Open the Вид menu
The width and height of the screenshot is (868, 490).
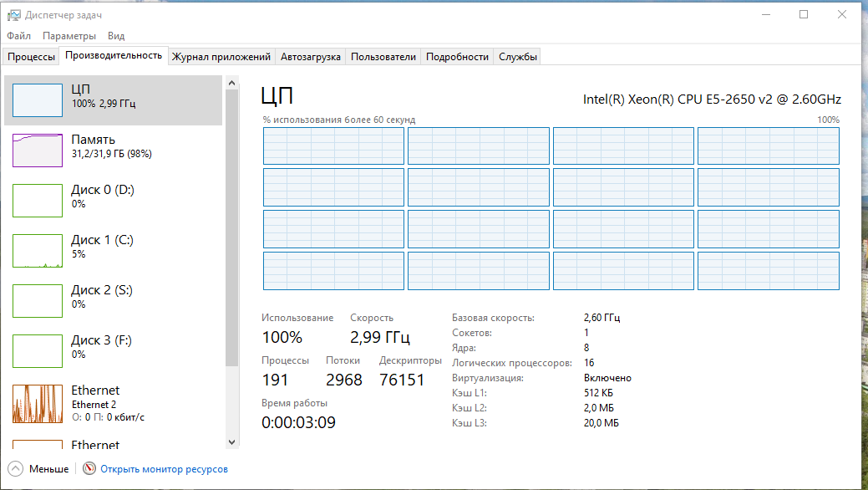point(116,36)
